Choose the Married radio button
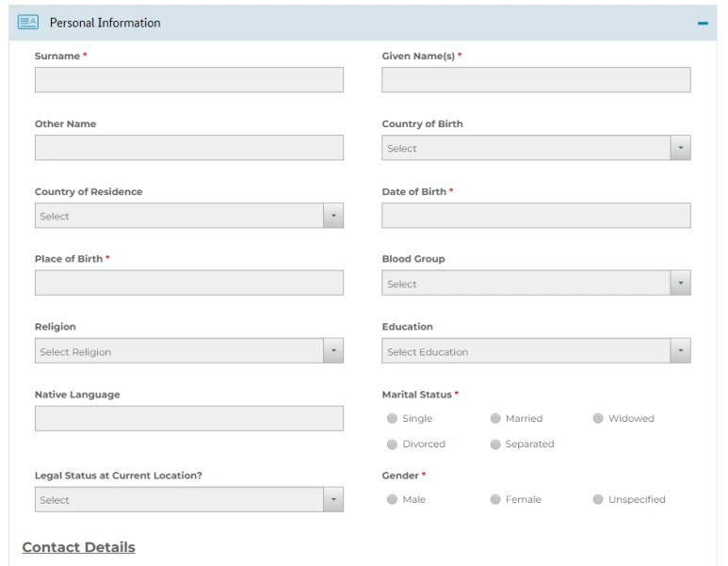The width and height of the screenshot is (728, 566). 495,418
